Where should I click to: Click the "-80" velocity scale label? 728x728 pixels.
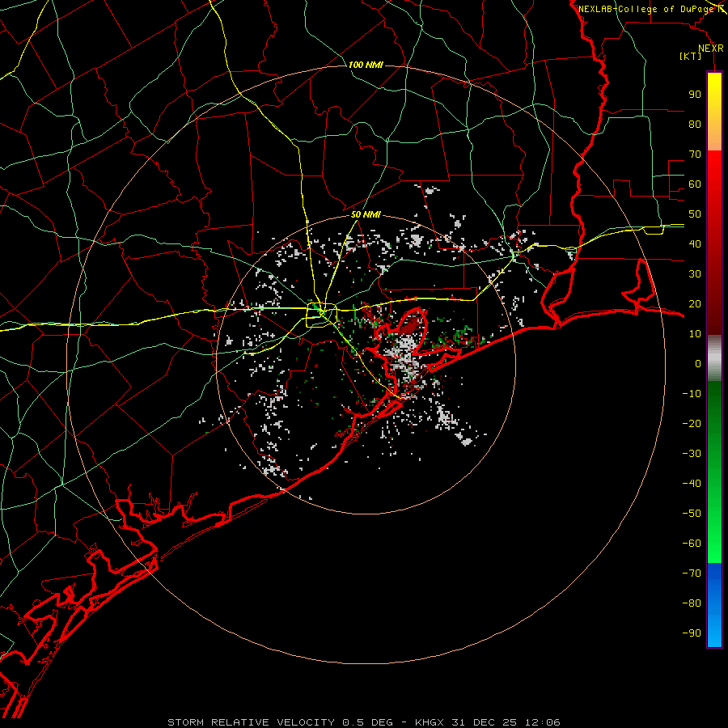click(x=692, y=603)
